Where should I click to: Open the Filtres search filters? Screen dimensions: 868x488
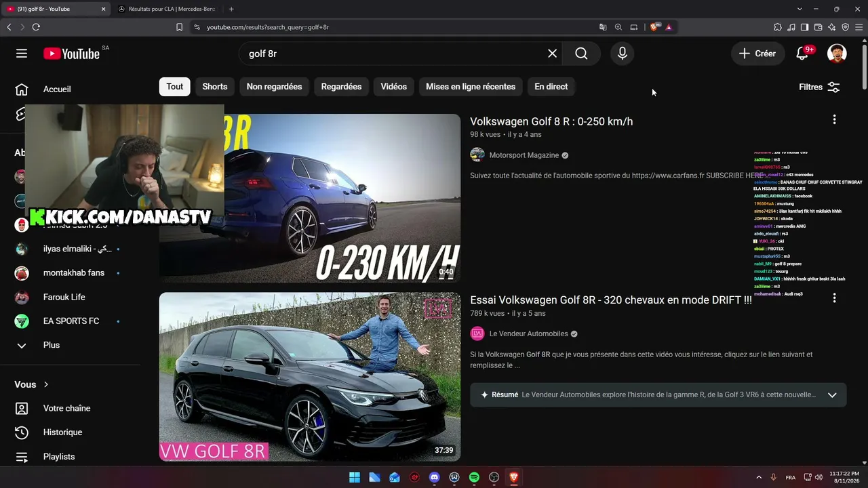point(819,87)
